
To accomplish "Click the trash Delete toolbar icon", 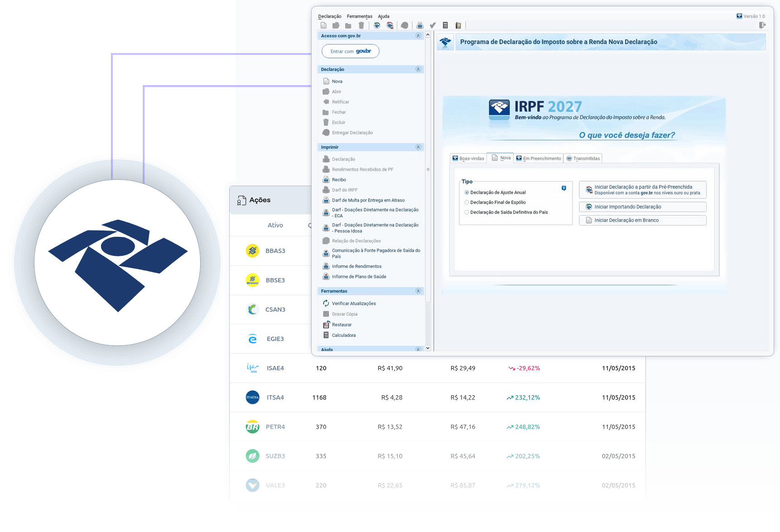I will pos(361,25).
